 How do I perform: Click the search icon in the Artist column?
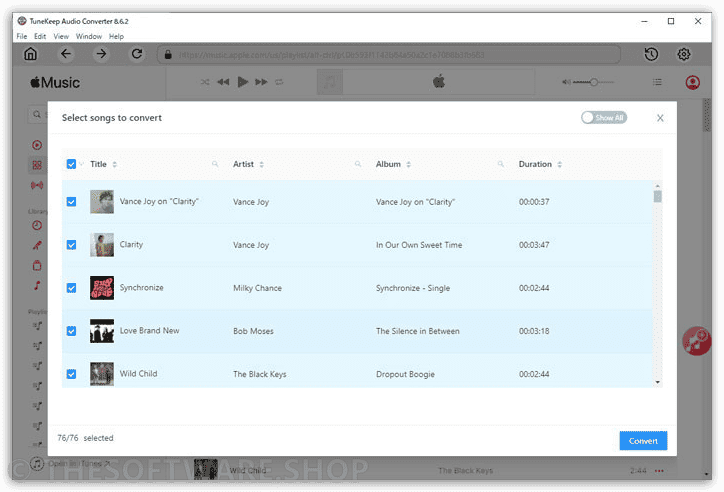pos(357,164)
